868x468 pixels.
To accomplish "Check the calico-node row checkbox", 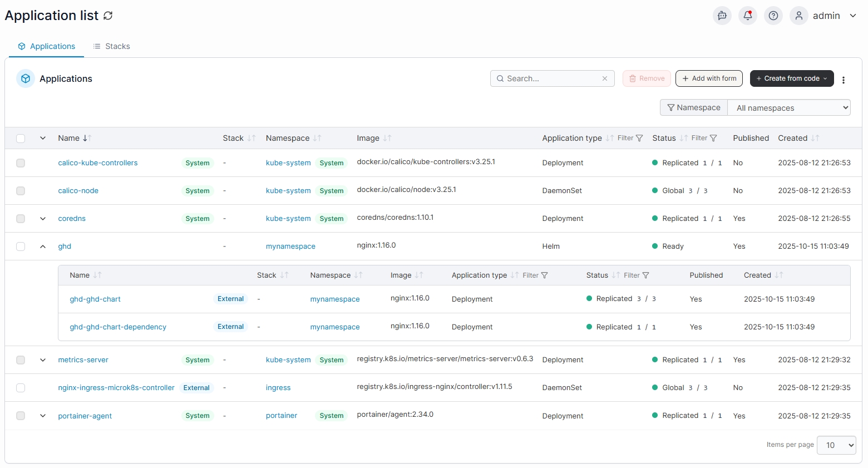I will tap(21, 191).
